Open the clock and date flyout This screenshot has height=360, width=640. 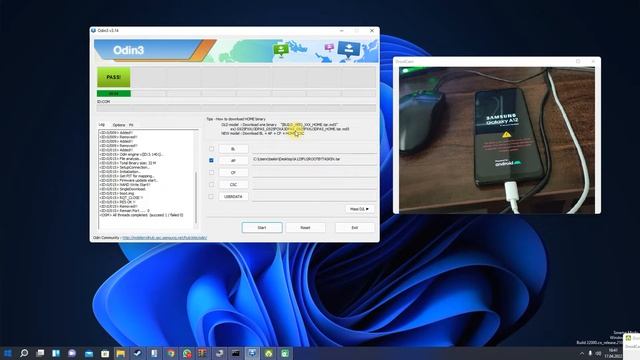coord(613,353)
